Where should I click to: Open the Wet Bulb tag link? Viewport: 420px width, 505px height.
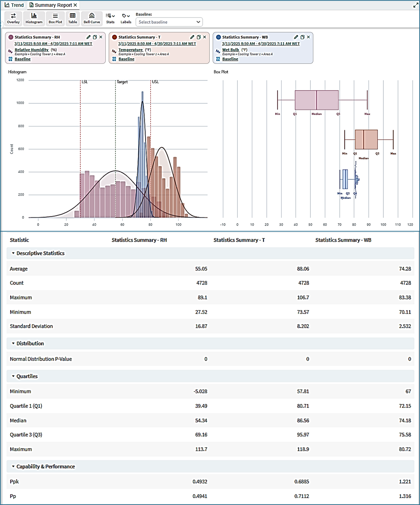pos(230,50)
